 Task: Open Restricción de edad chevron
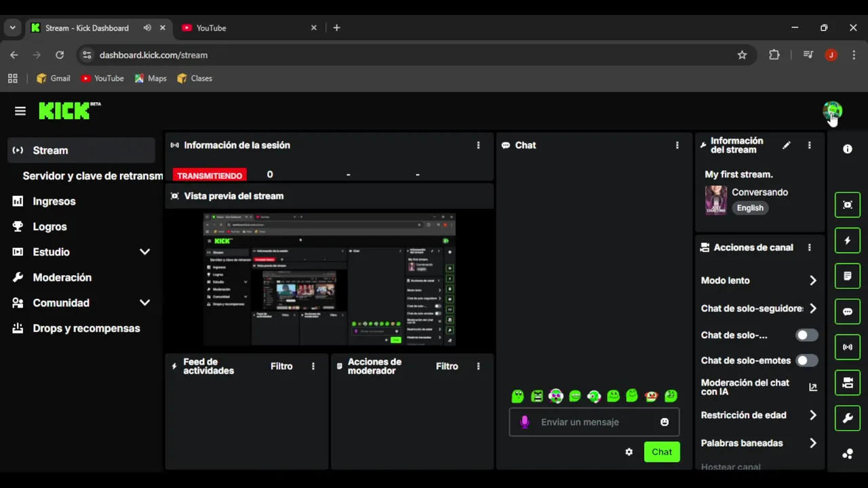(812, 415)
